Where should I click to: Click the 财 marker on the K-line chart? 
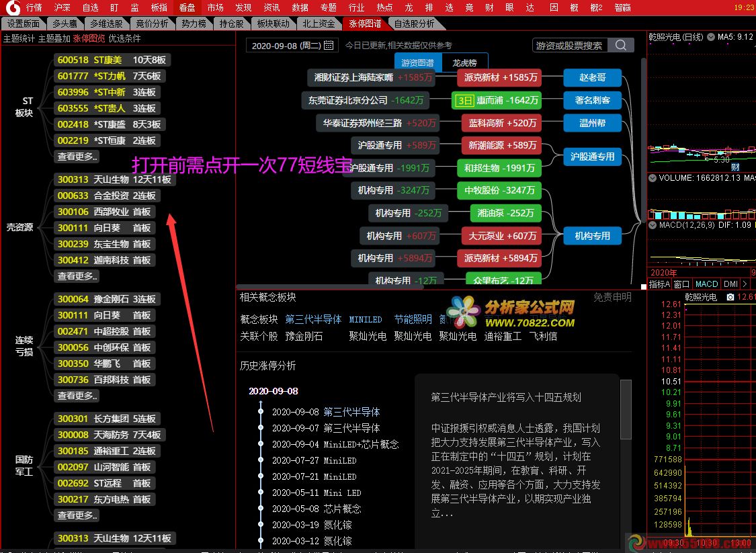(735, 167)
